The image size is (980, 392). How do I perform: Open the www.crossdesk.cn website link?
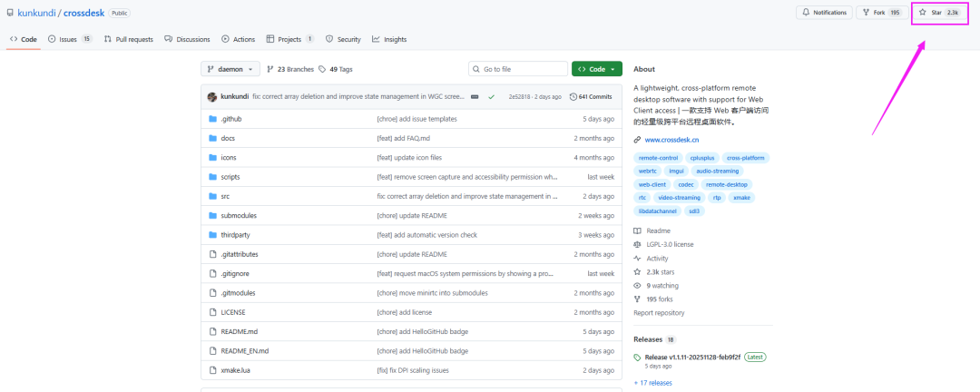671,140
